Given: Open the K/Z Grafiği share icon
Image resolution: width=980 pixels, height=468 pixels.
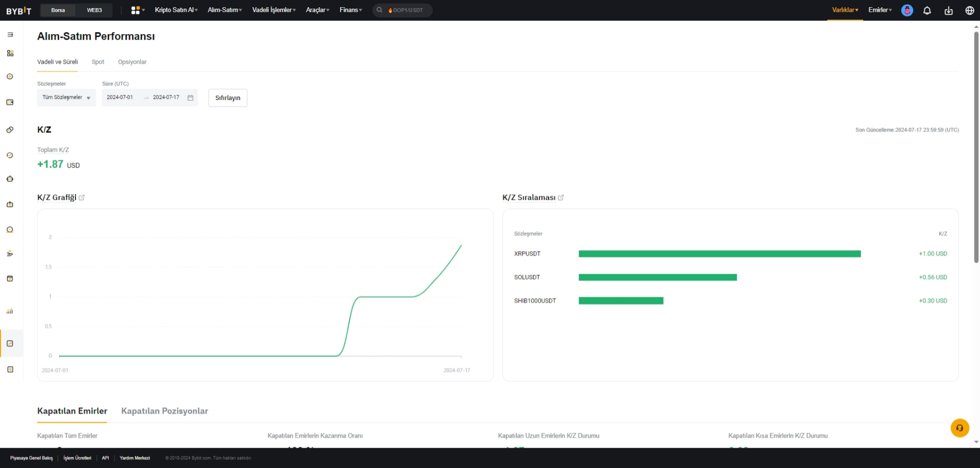Looking at the screenshot, I should tap(82, 198).
